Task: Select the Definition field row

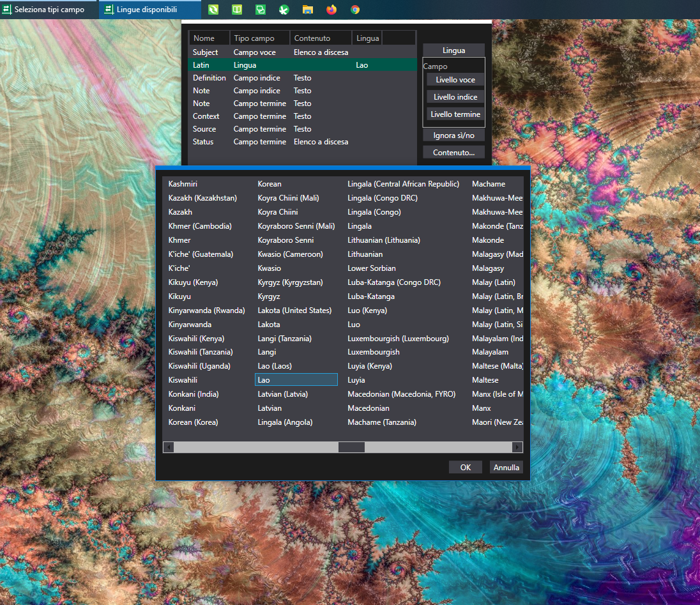Action: [302, 78]
